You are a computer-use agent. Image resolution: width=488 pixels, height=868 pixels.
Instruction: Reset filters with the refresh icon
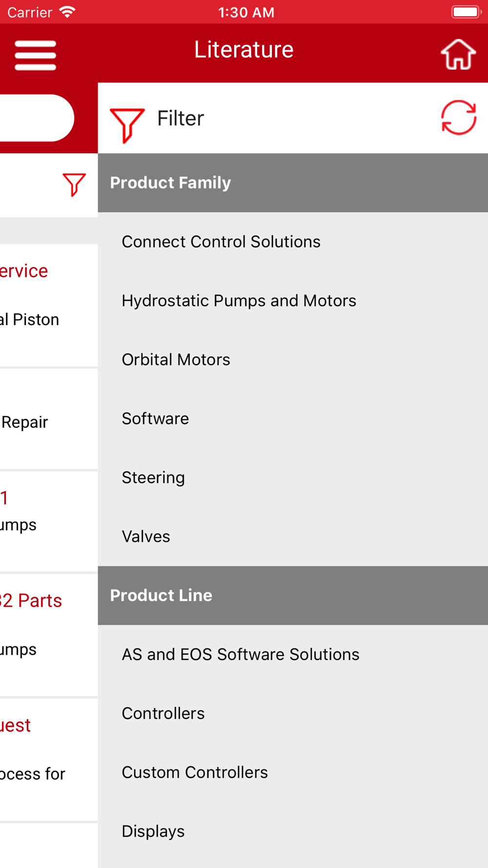tap(459, 118)
